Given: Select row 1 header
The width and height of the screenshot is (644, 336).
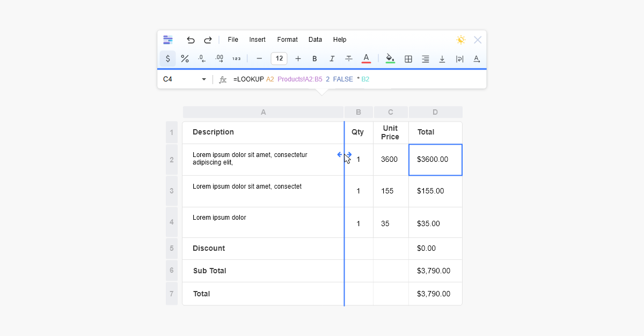Looking at the screenshot, I should click(x=172, y=132).
